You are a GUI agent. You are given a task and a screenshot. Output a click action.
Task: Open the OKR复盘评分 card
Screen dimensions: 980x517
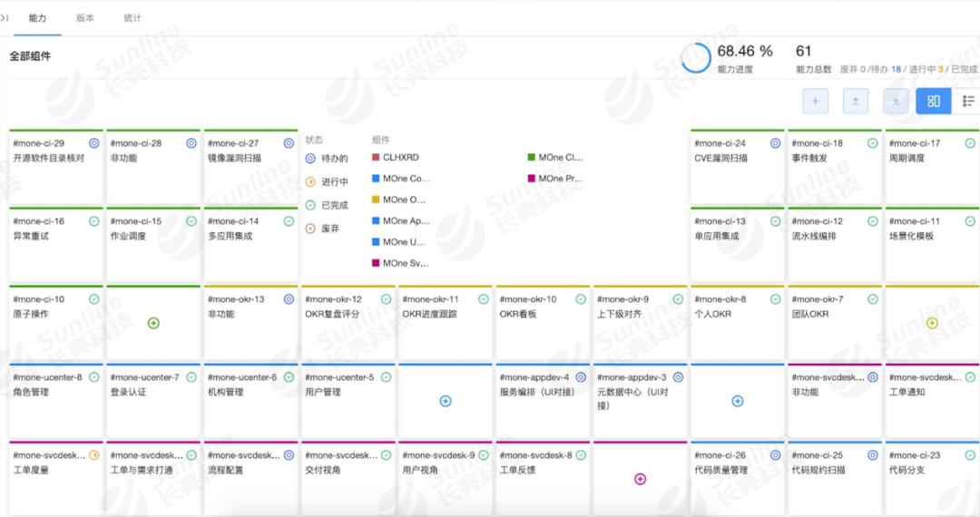tap(348, 324)
